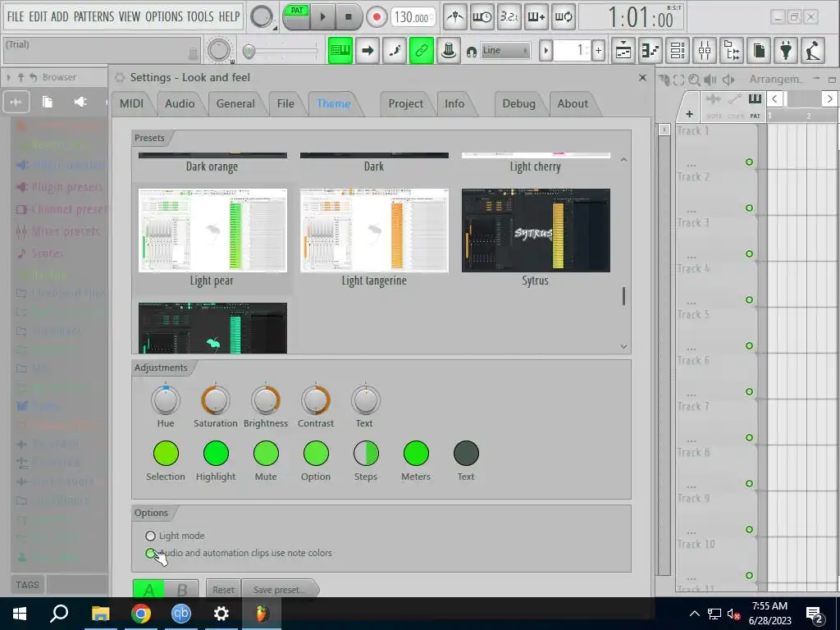Open Chrome from the taskbar
Viewport: 840px width, 630px height.
coord(141,614)
